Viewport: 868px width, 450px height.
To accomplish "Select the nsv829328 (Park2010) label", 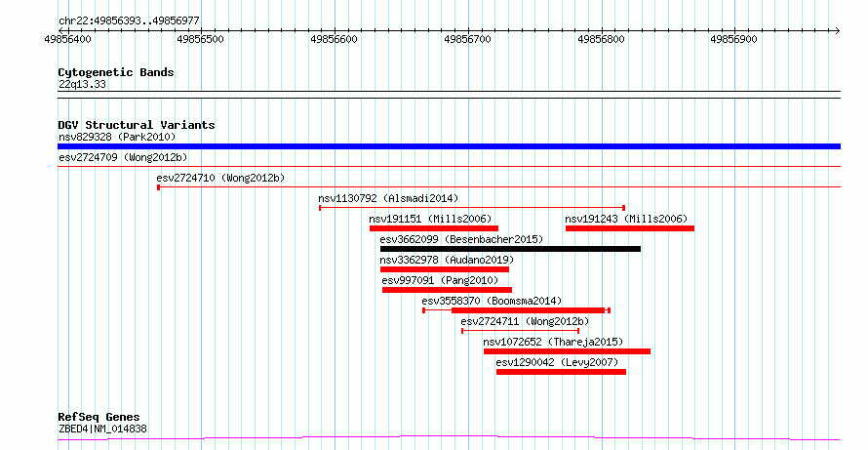I will point(117,137).
